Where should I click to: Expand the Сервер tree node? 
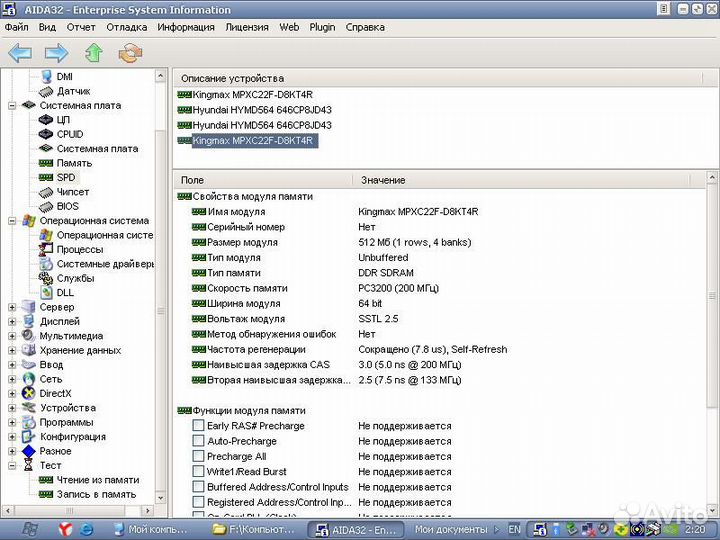point(12,307)
